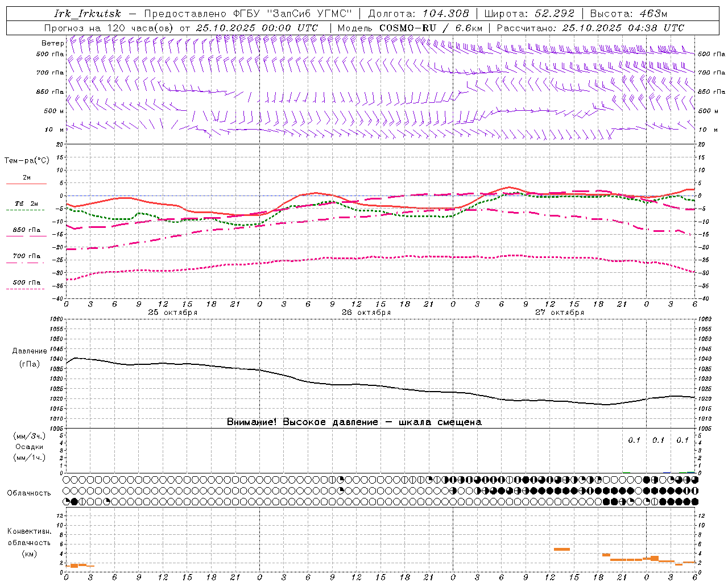The image size is (728, 582).
Task: Click the "Рассчитано: 25.10.2025 04:38 UTC" timestamp
Action: (x=590, y=28)
